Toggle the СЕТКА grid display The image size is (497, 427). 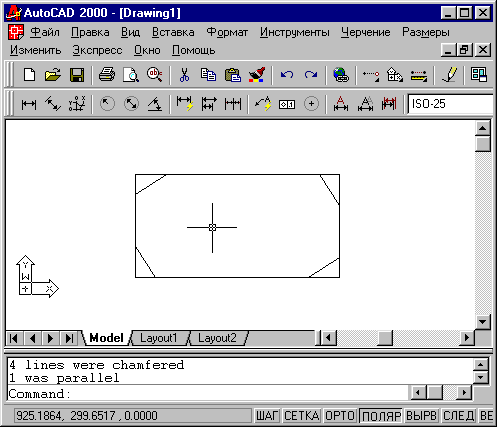click(x=302, y=416)
